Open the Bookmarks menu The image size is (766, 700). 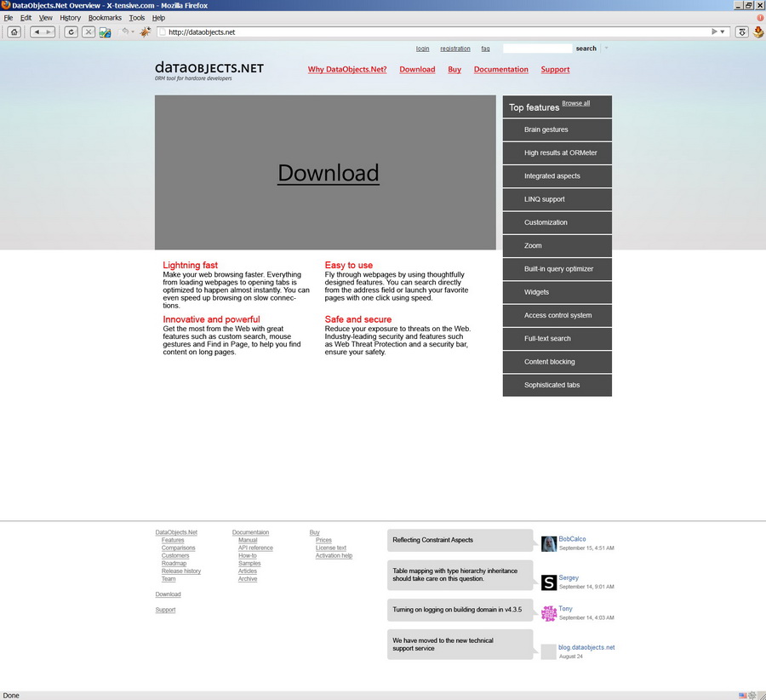tap(105, 18)
